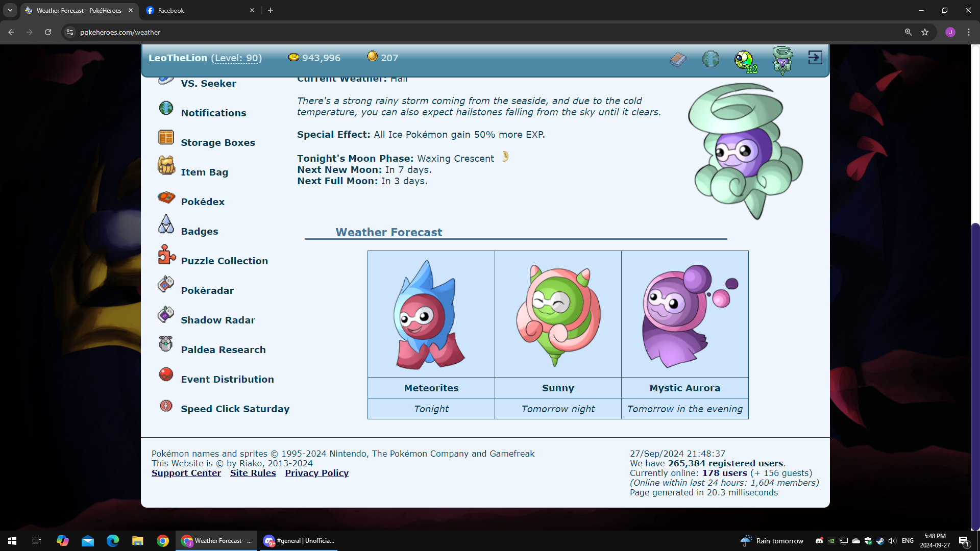Open File Explorer from the taskbar
Screen dimensions: 980x551
pyautogui.click(x=138, y=541)
